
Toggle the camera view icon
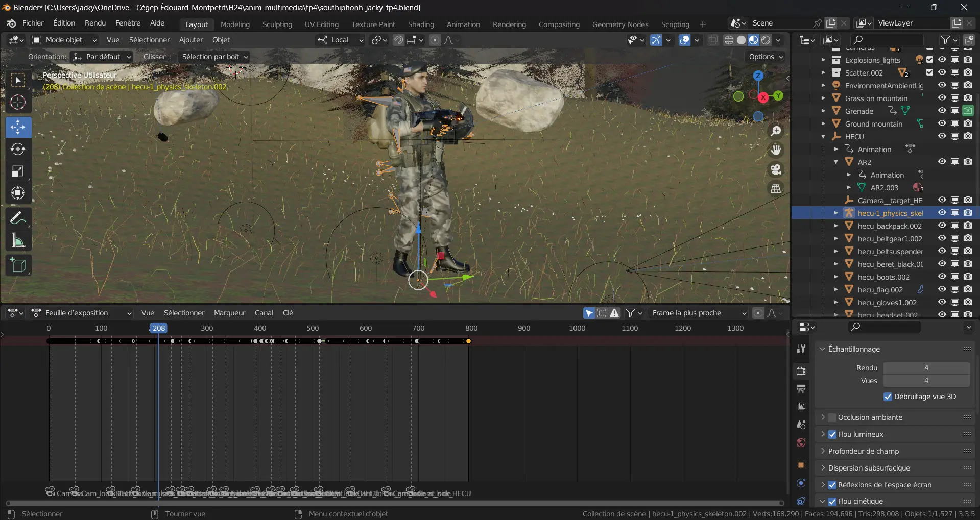[776, 169]
